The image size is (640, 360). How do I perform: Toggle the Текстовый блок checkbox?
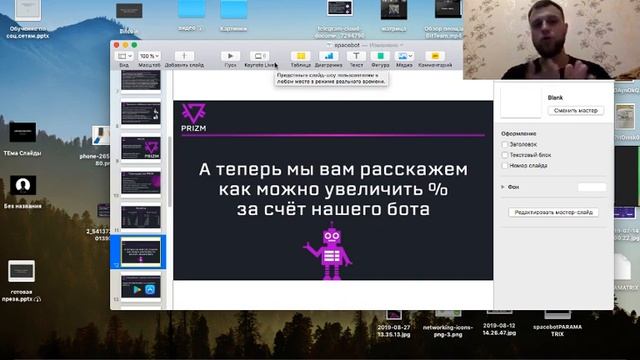pos(505,155)
